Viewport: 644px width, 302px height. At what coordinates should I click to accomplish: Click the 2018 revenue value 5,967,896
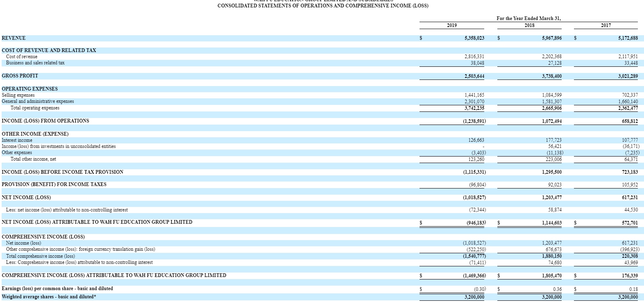coord(552,38)
